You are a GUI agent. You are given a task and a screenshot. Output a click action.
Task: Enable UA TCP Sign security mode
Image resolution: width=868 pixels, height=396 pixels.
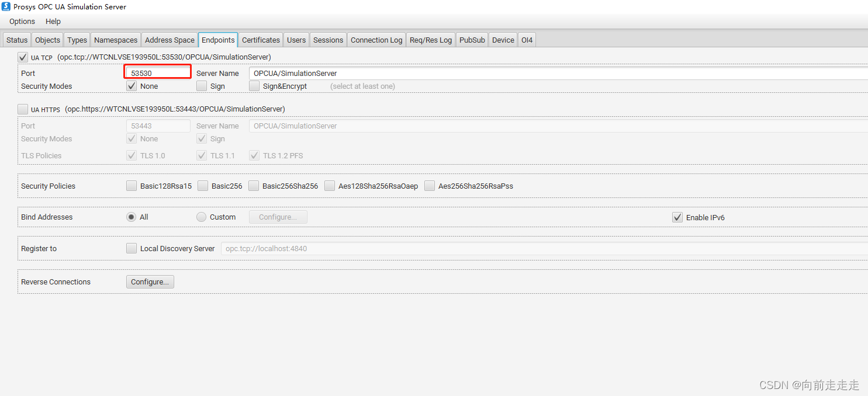[x=202, y=86]
